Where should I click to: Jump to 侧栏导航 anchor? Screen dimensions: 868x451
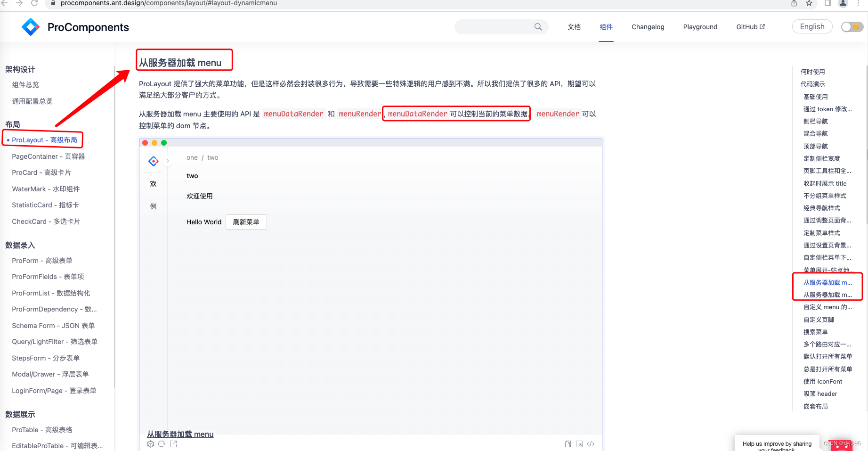tap(816, 121)
